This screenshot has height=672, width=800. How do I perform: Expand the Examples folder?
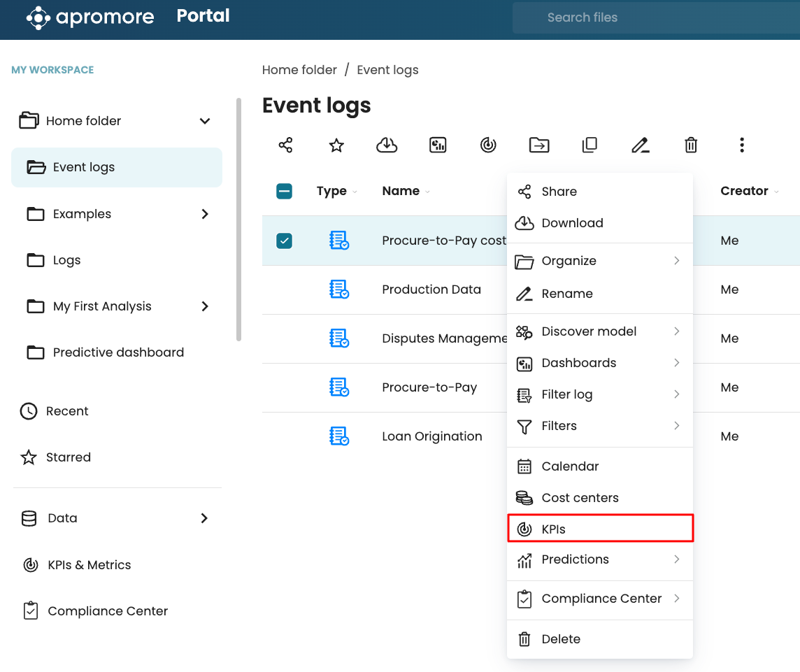point(205,214)
